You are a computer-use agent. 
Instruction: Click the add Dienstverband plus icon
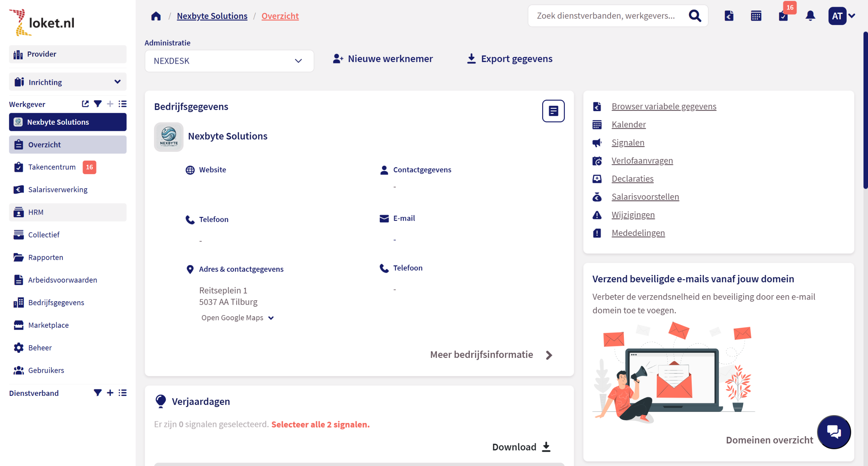click(x=110, y=393)
